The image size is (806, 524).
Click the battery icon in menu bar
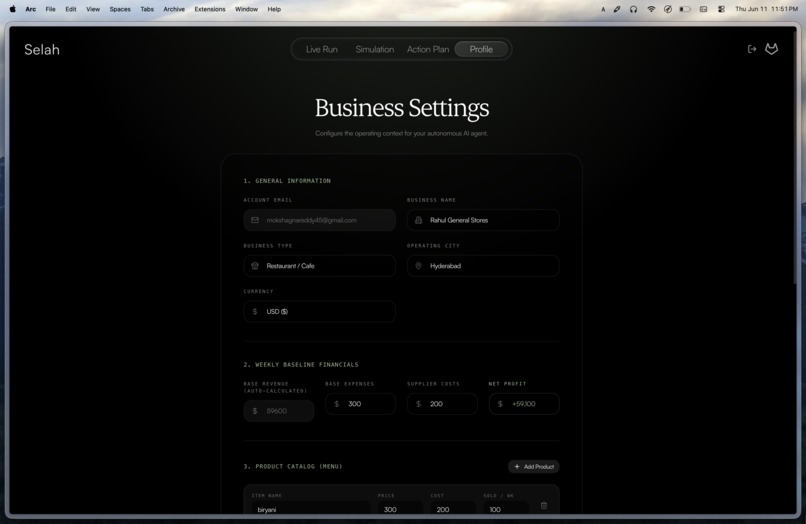click(685, 9)
